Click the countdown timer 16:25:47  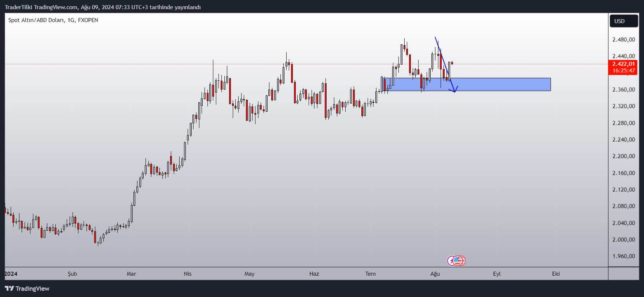(x=623, y=70)
